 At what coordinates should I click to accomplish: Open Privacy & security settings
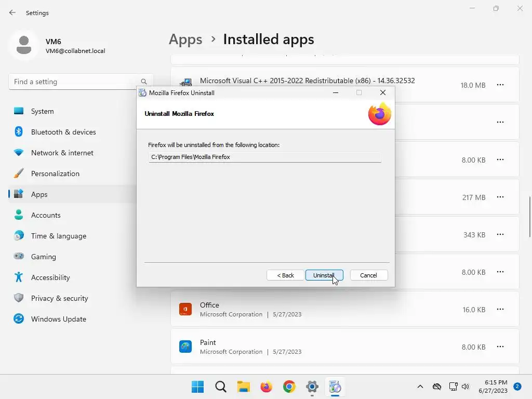pos(72,298)
